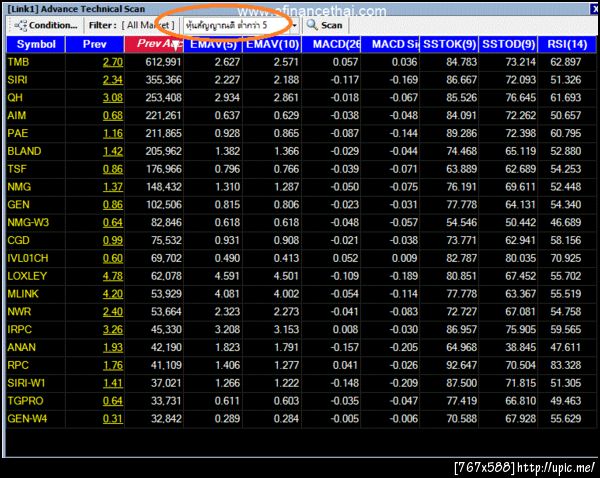Select the NMG symbol

[x=19, y=187]
